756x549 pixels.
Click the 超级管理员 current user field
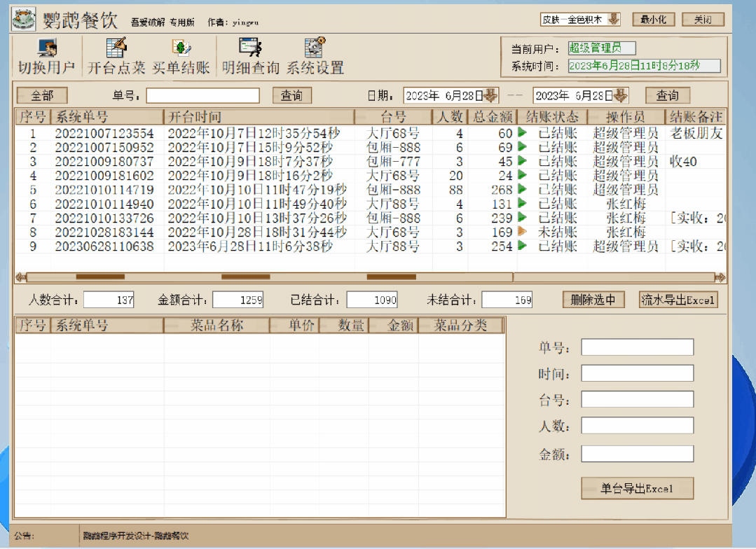pos(602,48)
